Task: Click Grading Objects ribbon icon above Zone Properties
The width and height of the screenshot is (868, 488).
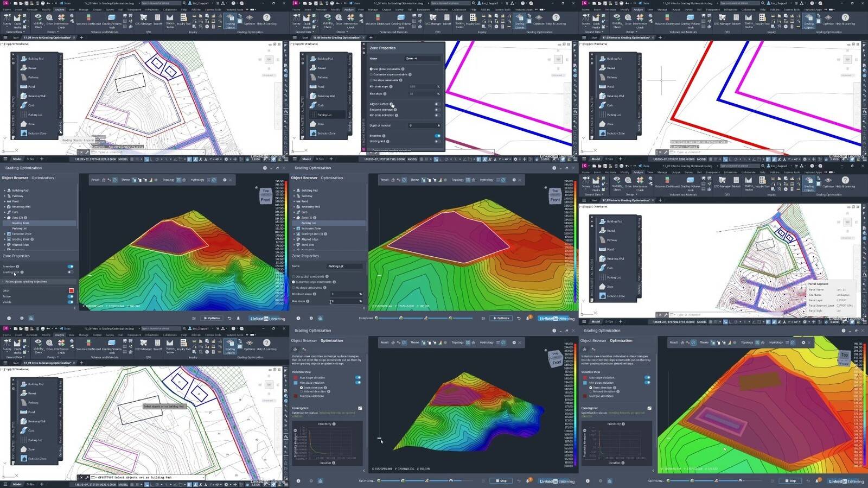Action: (x=519, y=21)
